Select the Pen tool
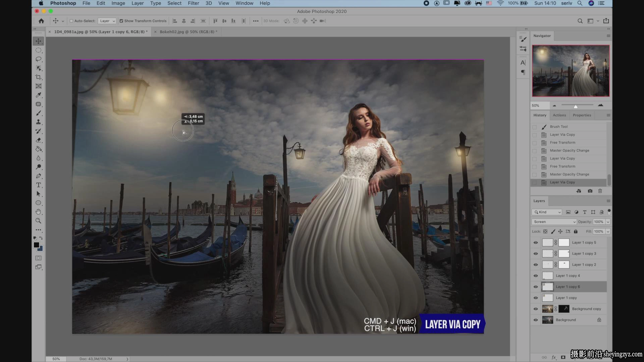This screenshot has width=644, height=362. 39,176
